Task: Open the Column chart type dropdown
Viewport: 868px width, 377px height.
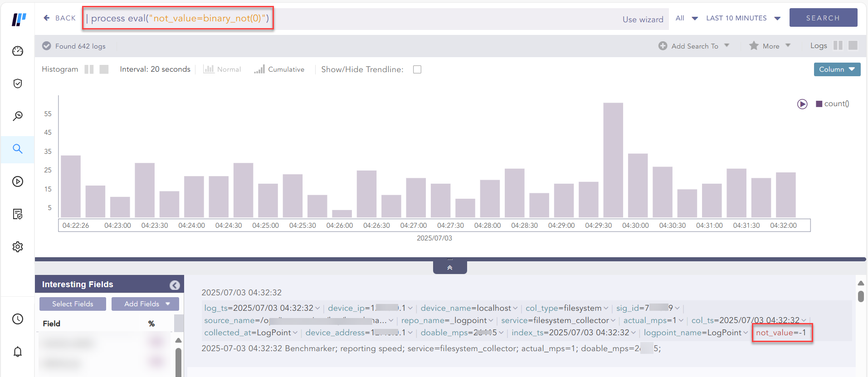Action: point(837,69)
